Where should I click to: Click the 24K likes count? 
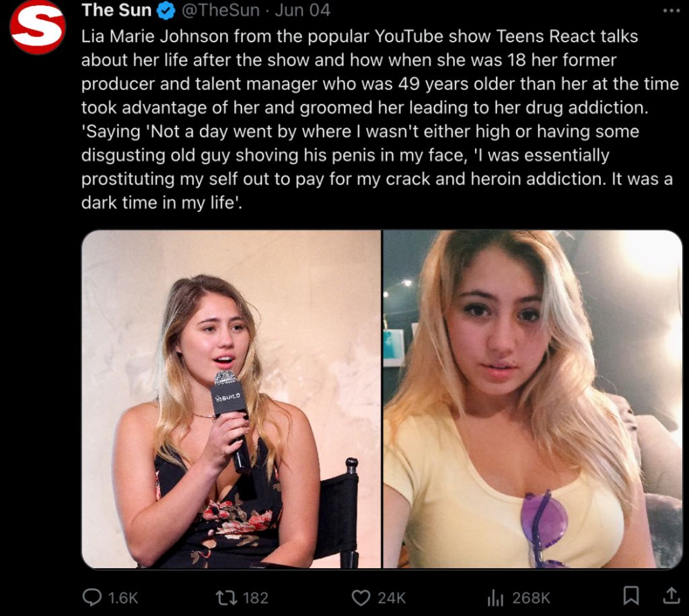(x=392, y=598)
